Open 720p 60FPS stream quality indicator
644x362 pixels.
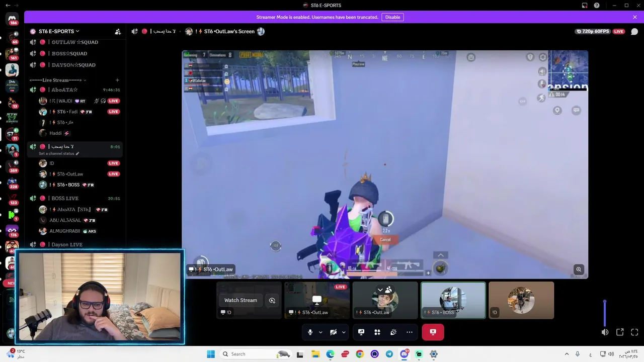point(593,31)
